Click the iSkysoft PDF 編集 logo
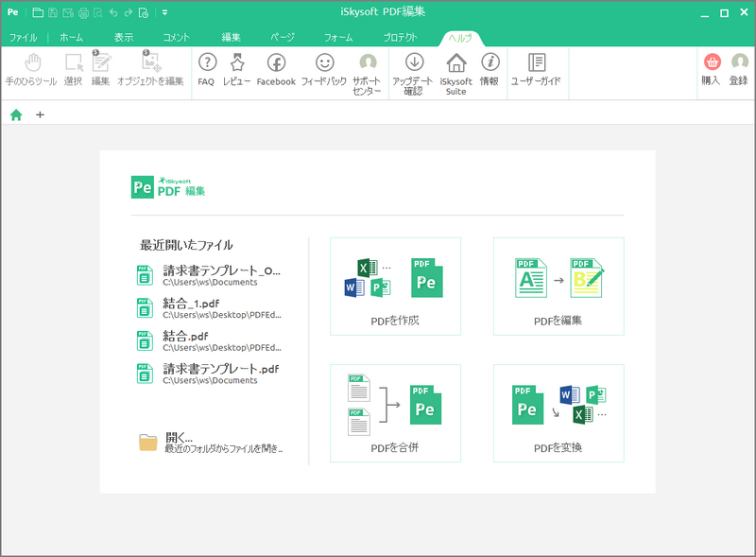 pyautogui.click(x=168, y=187)
